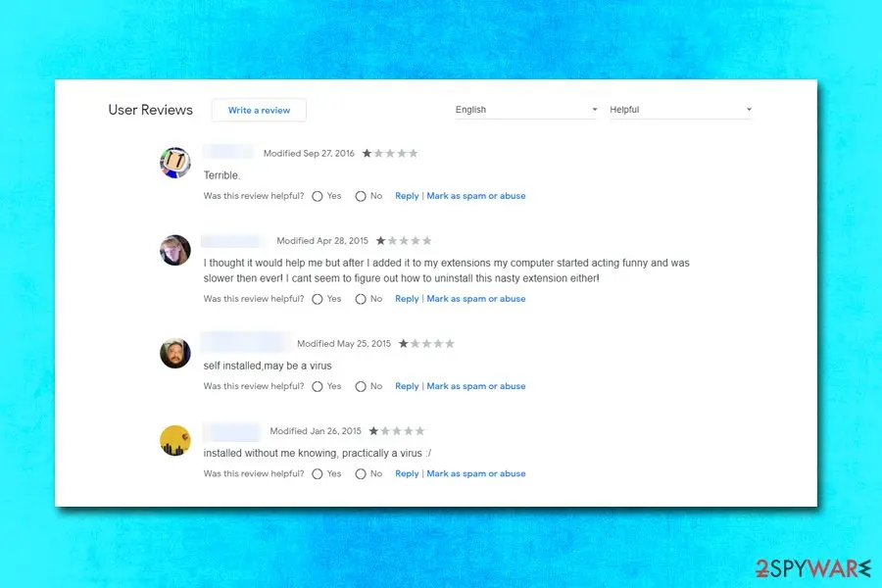Screen dimensions: 882x588
Task: Click the User Reviews heading
Action: pos(150,110)
